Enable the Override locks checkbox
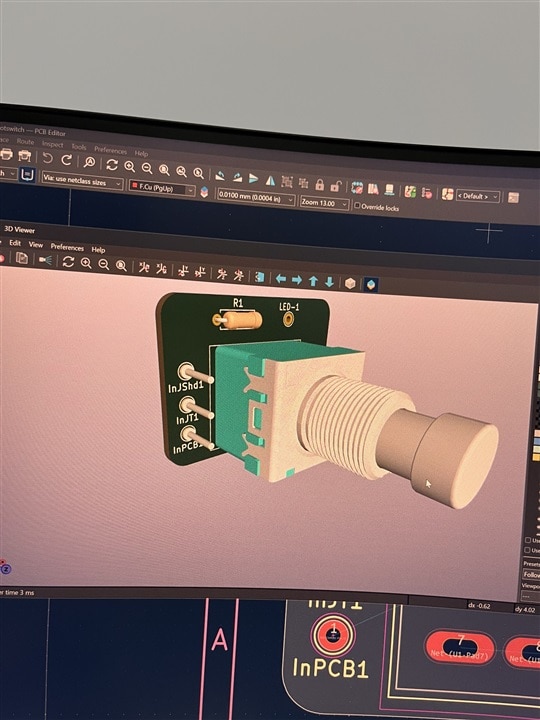This screenshot has height=720, width=540. pyautogui.click(x=357, y=205)
